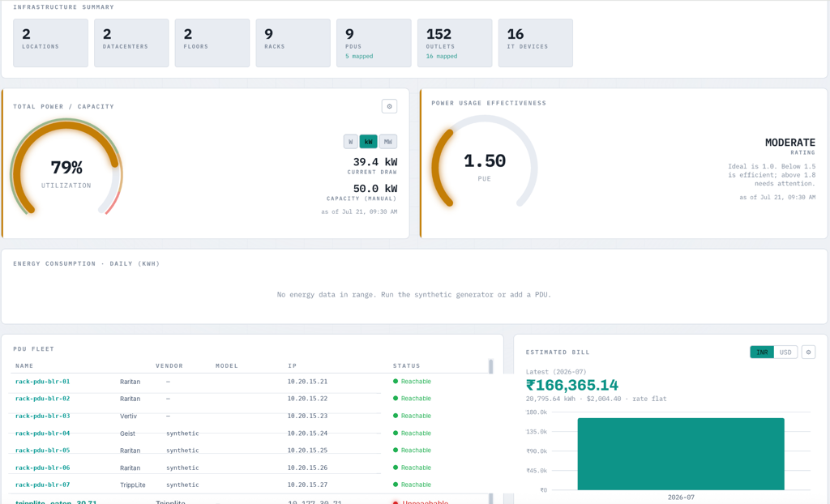Switch power units to kW
830x504 pixels.
tap(369, 142)
